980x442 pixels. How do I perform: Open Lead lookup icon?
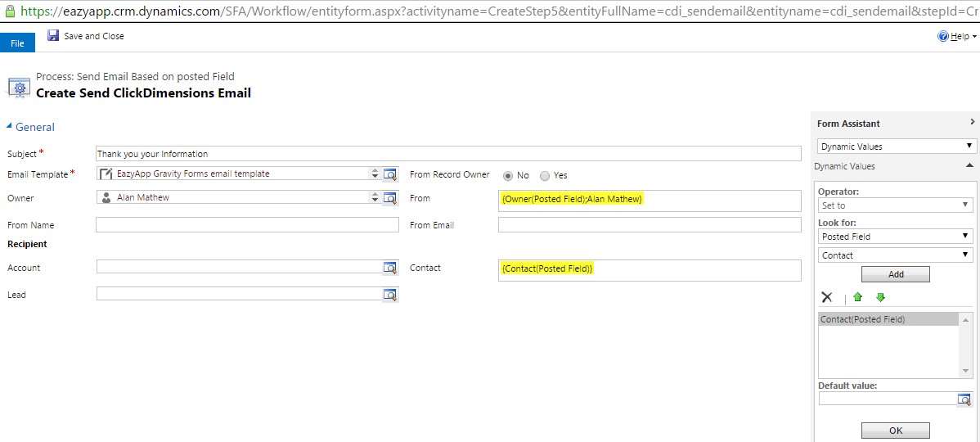click(x=390, y=294)
